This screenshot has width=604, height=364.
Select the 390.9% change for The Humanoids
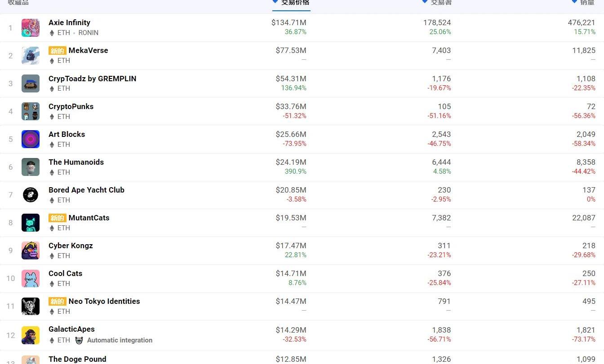point(296,171)
